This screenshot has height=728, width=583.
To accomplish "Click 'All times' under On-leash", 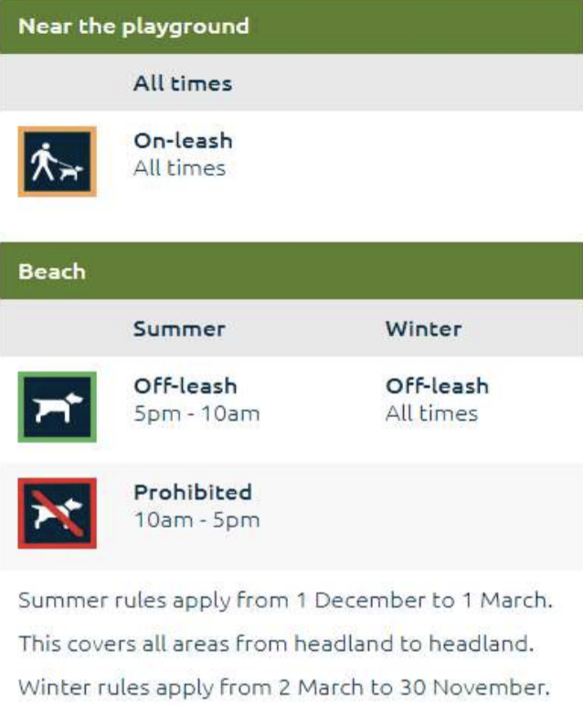I will point(179,168).
